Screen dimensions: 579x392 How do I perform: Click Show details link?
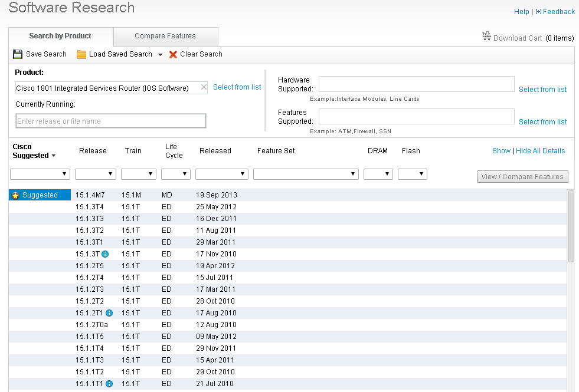501,151
